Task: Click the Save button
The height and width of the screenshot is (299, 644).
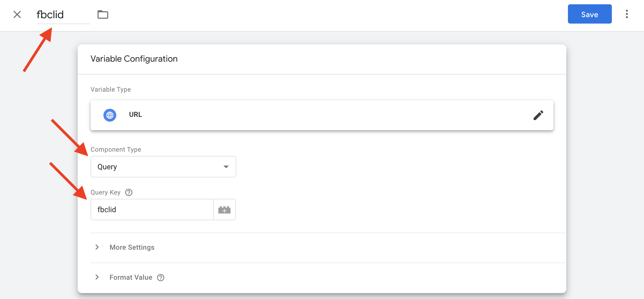Action: point(590,14)
